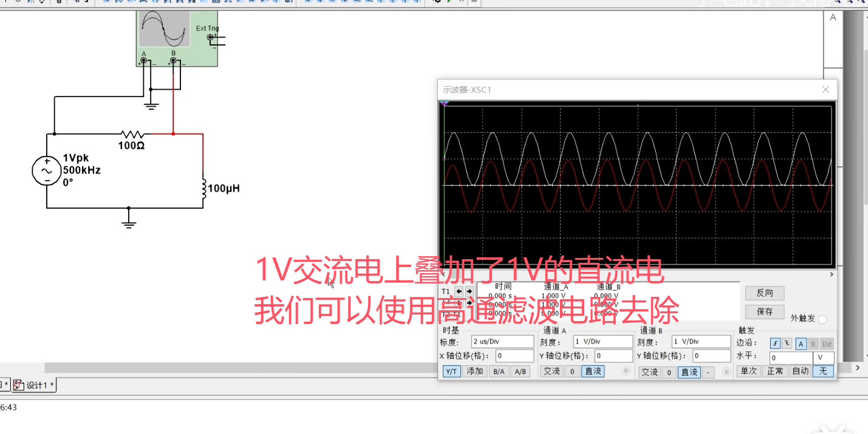Viewport: 868px width, 434px height.
Task: Select the 外触发 radio button
Action: [822, 319]
